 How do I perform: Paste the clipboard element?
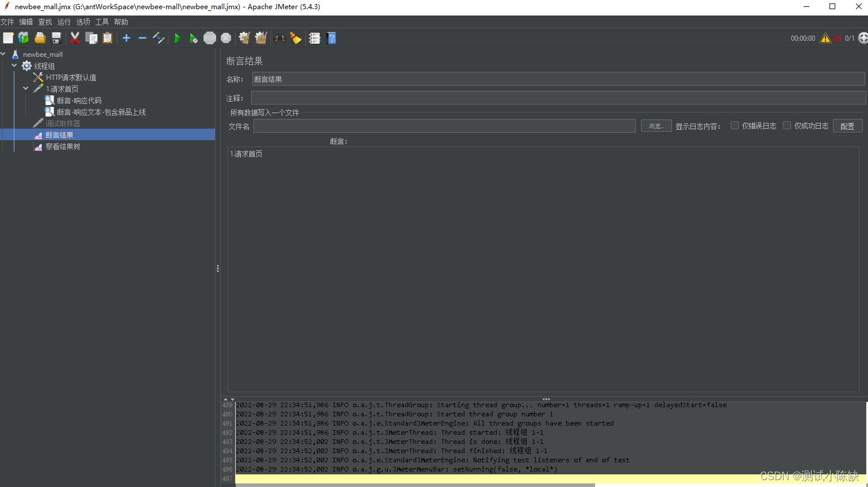pos(107,38)
